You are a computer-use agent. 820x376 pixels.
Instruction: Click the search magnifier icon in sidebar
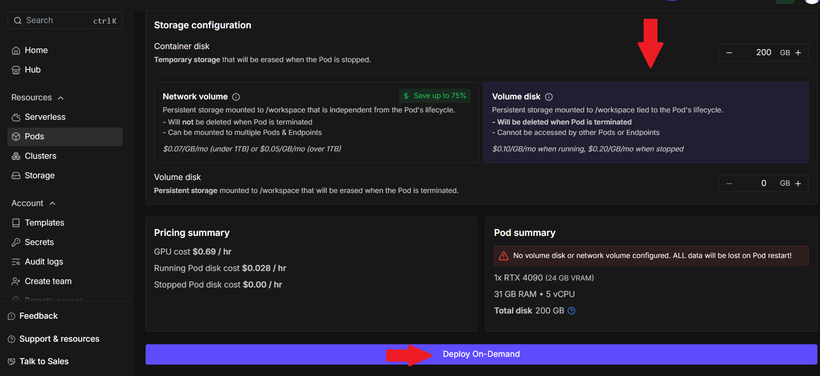pyautogui.click(x=18, y=20)
